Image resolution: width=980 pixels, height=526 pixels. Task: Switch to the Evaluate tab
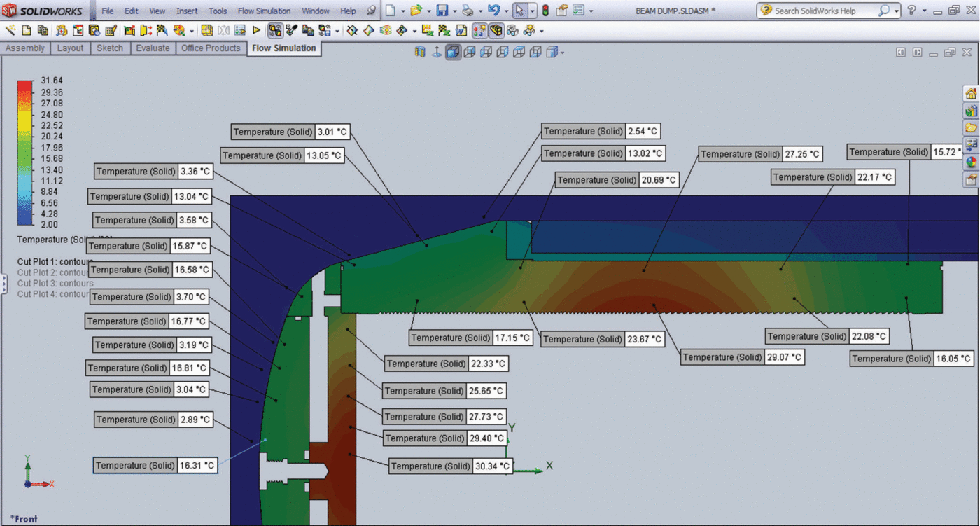pyautogui.click(x=153, y=48)
